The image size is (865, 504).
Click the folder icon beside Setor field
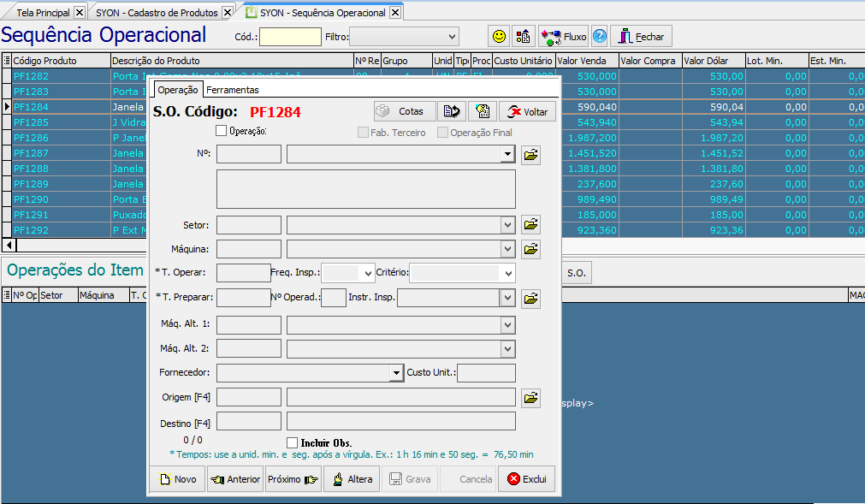[x=530, y=224]
